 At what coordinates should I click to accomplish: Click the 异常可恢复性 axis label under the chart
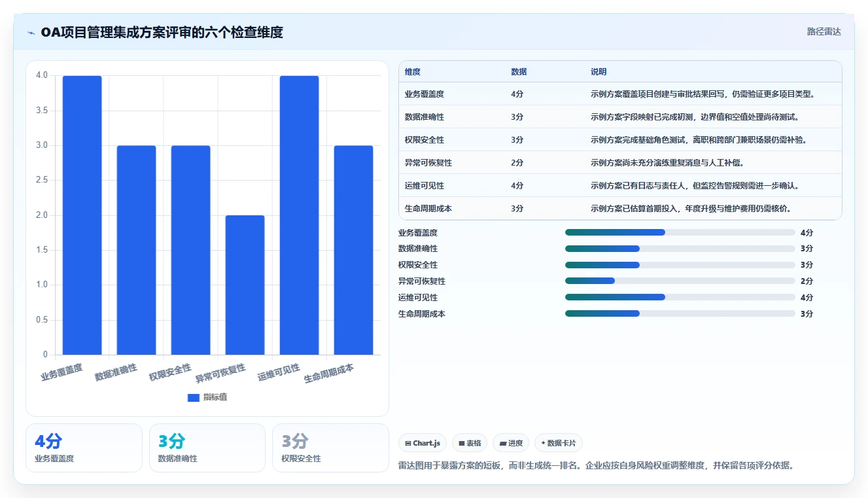tap(220, 374)
